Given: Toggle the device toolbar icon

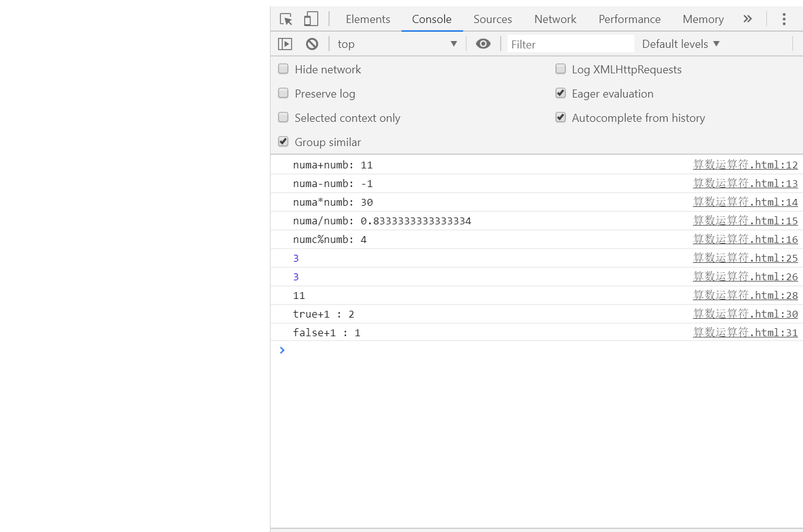Looking at the screenshot, I should (311, 19).
